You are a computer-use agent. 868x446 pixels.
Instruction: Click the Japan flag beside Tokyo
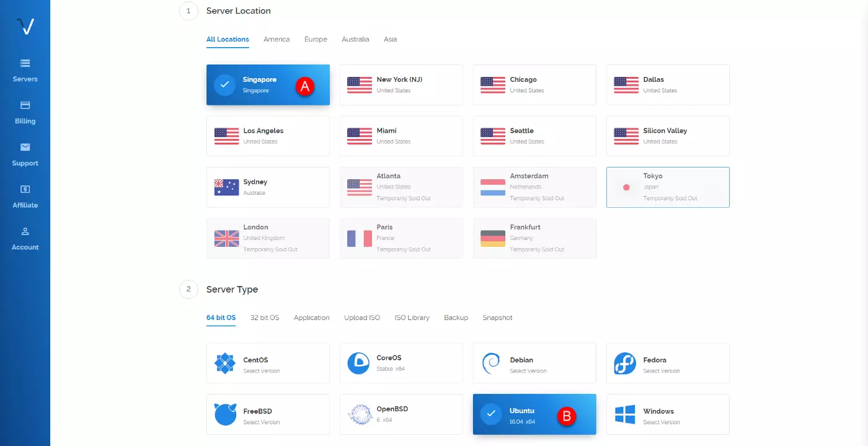point(626,187)
